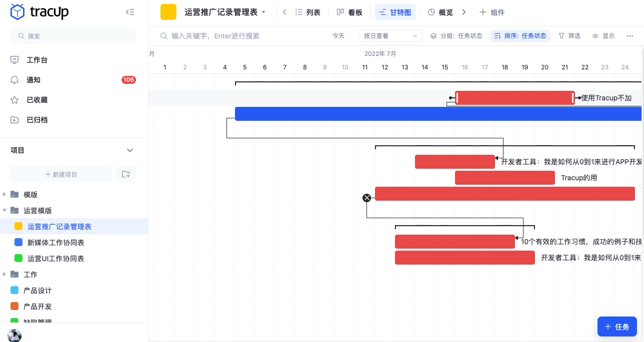Image resolution: width=644 pixels, height=342 pixels.
Task: Click the 排序: 任务状态 sort icon
Action: [497, 35]
